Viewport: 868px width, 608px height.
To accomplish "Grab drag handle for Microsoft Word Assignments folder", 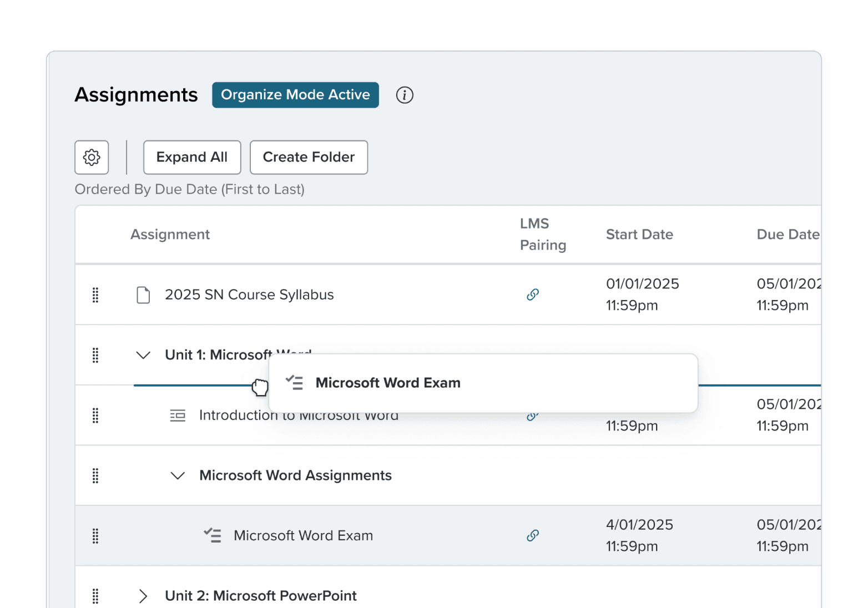I will (95, 475).
